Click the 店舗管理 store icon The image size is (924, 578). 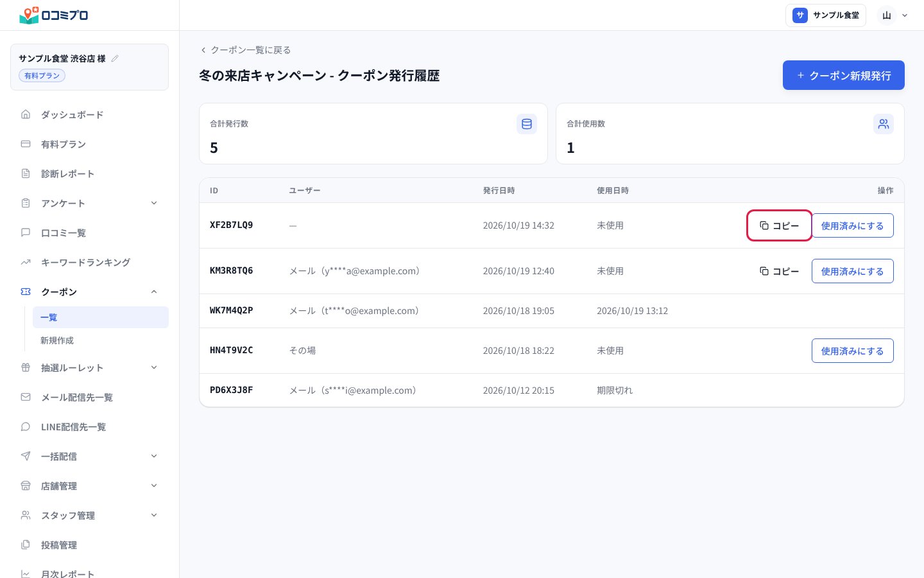click(26, 486)
